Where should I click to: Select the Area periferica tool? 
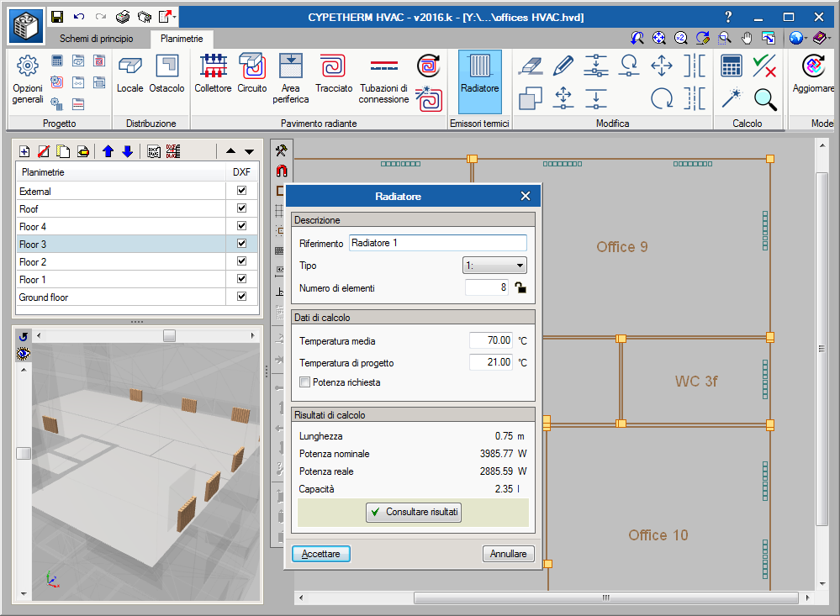(290, 79)
